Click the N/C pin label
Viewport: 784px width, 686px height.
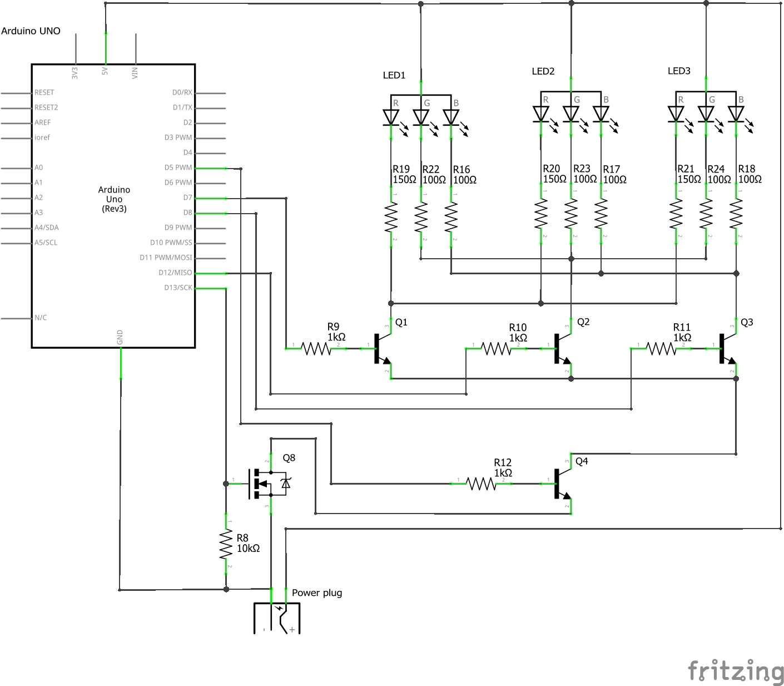(41, 318)
